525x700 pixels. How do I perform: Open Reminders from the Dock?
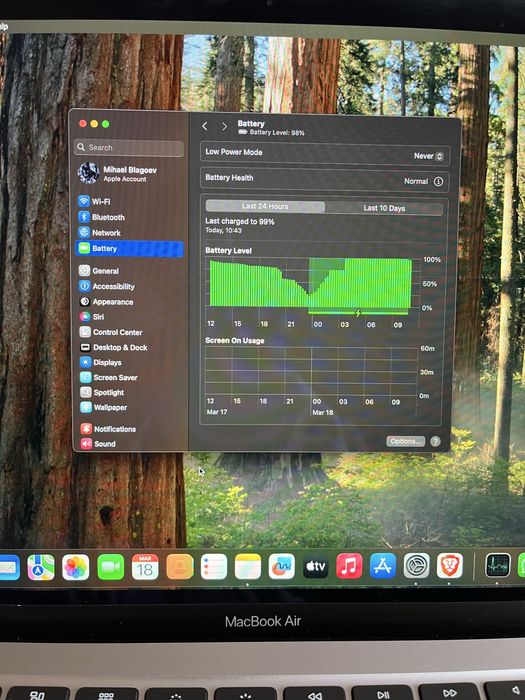click(214, 567)
